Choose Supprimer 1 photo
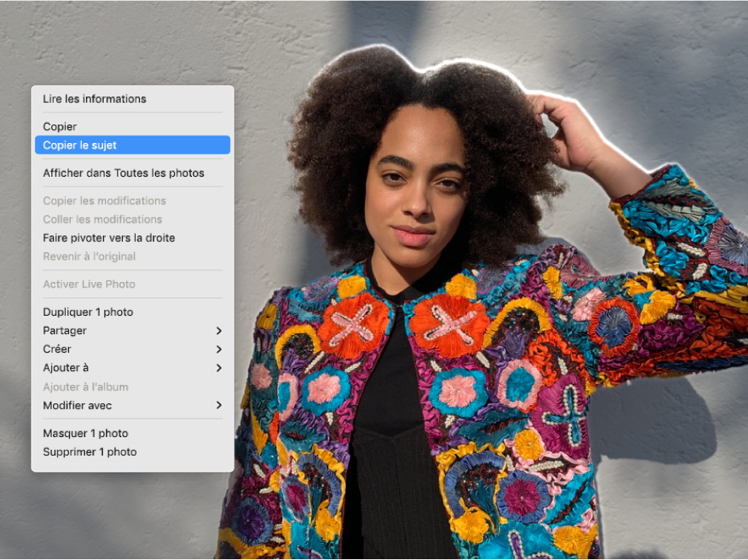This screenshot has height=560, width=748. tap(89, 452)
